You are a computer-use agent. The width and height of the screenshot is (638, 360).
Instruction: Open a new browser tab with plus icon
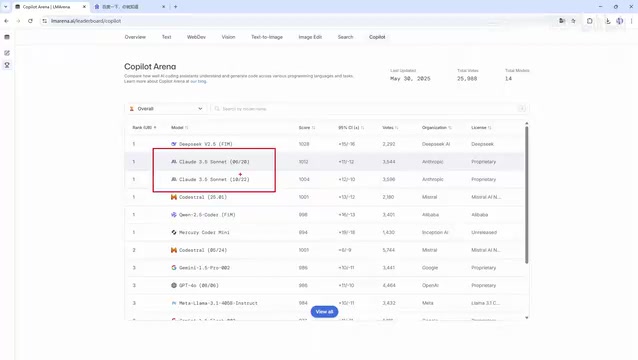point(175,7)
